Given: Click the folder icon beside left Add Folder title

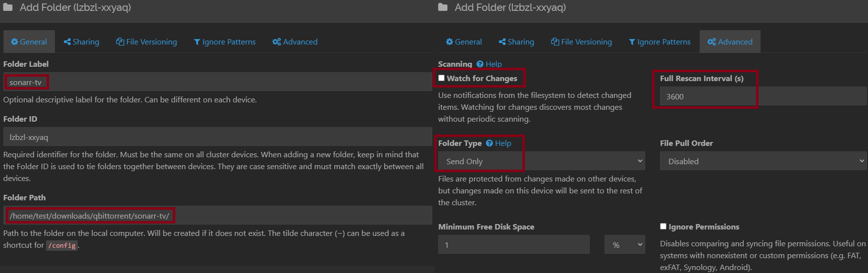Looking at the screenshot, I should [8, 7].
